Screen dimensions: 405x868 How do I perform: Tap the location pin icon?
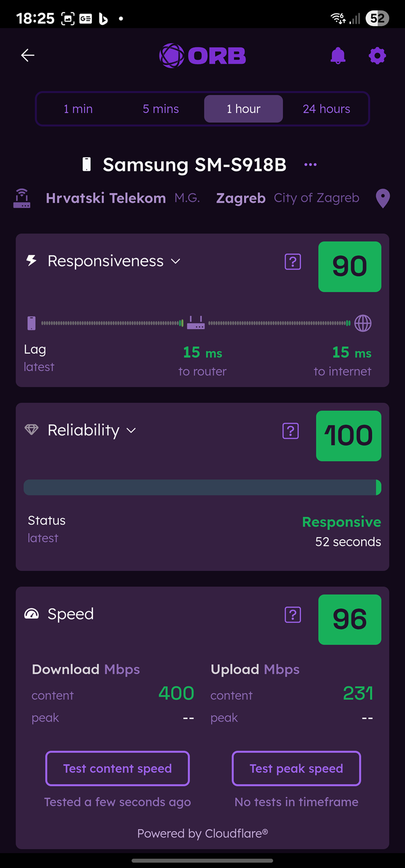click(x=383, y=199)
